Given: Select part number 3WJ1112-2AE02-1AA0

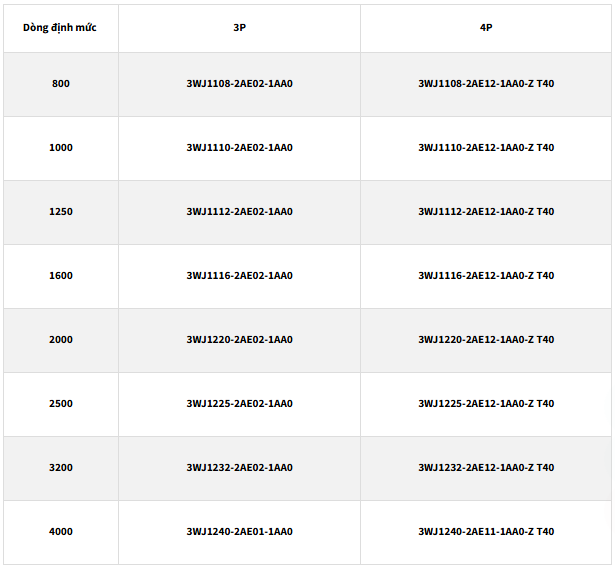Looking at the screenshot, I should coord(239,212).
